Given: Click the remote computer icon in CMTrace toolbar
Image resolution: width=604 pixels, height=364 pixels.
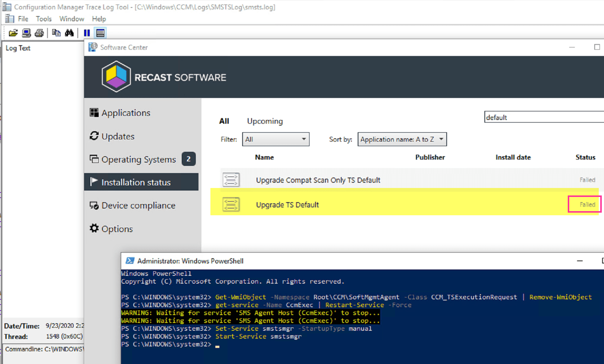Looking at the screenshot, I should coord(26,33).
